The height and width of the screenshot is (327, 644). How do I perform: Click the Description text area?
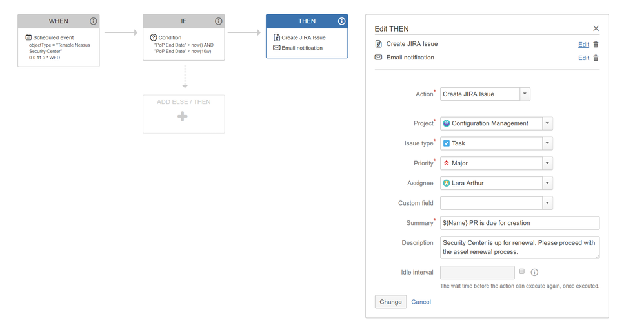coord(519,248)
